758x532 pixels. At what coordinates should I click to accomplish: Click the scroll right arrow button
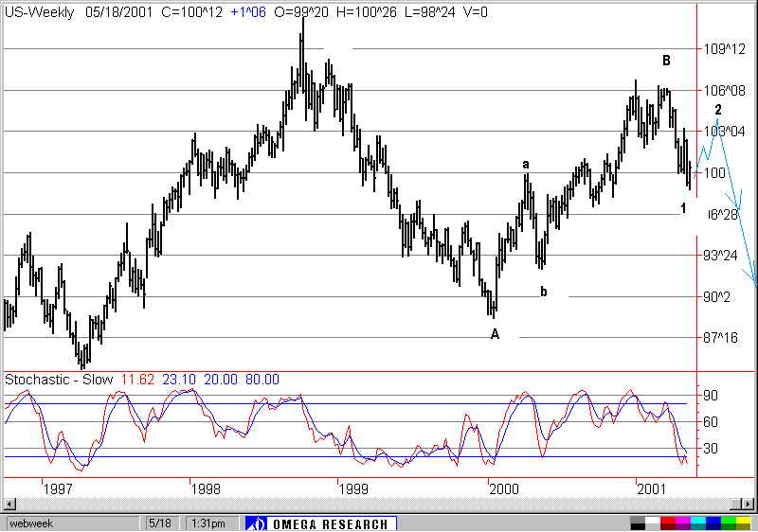[748, 505]
